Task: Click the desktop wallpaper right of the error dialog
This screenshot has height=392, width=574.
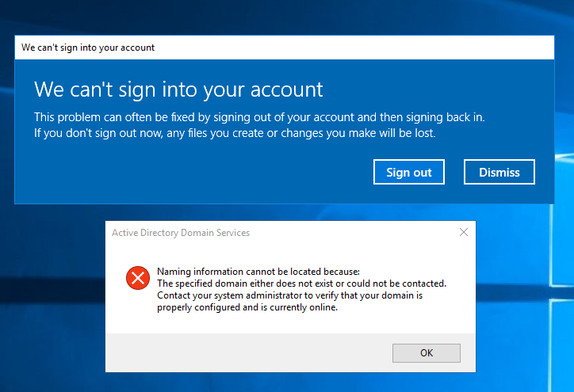Action: 523,301
